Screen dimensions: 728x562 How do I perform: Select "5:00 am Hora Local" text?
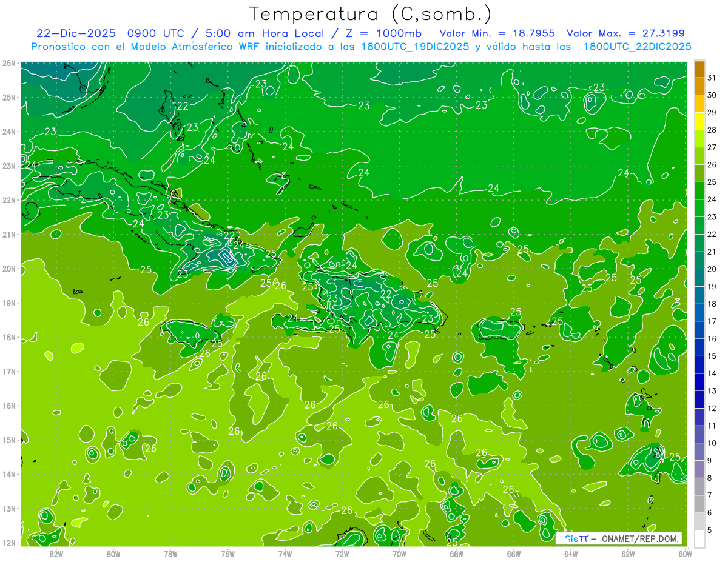click(265, 33)
